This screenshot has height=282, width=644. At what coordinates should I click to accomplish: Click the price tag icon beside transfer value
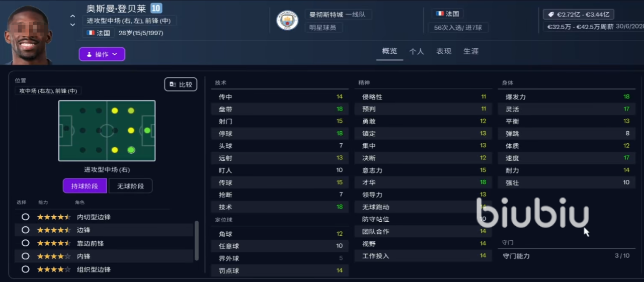tap(551, 15)
